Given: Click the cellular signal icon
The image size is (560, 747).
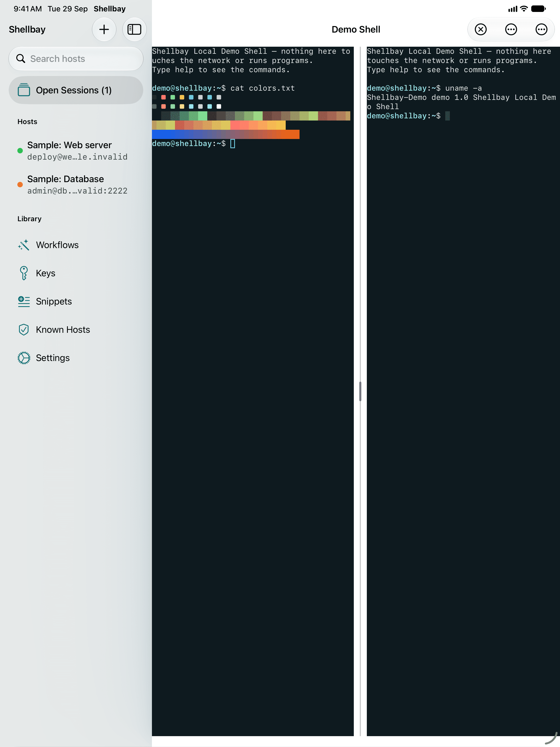Looking at the screenshot, I should pos(513,9).
